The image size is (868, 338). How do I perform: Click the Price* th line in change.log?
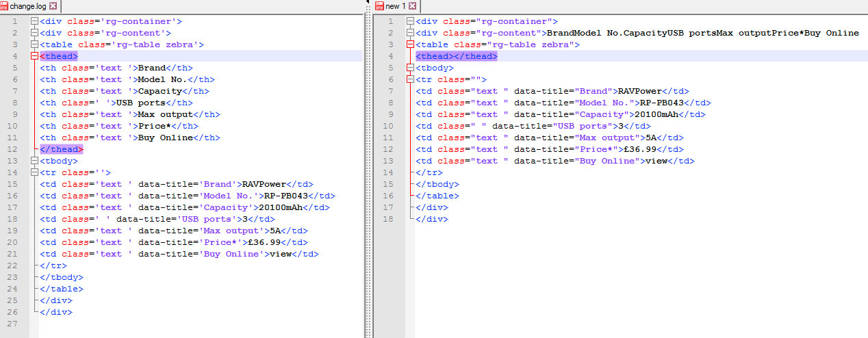[119, 126]
